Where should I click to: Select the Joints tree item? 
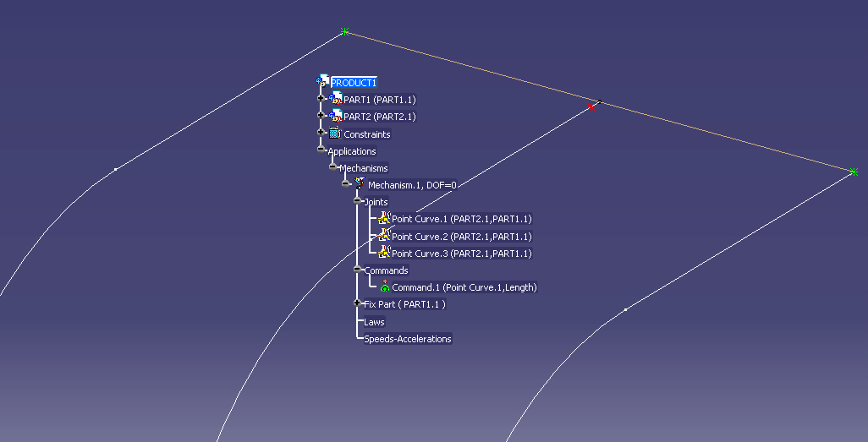376,202
